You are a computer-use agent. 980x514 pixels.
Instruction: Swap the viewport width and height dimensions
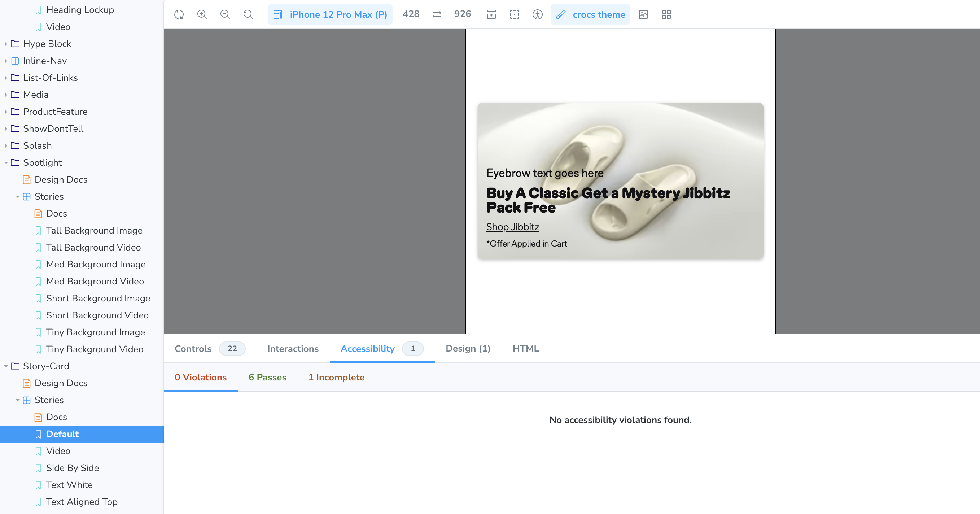437,14
